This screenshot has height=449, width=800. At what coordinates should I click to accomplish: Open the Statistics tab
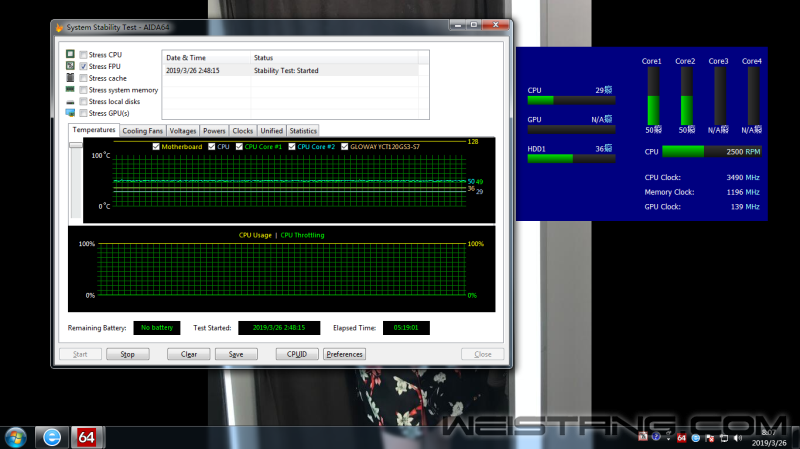pyautogui.click(x=303, y=131)
